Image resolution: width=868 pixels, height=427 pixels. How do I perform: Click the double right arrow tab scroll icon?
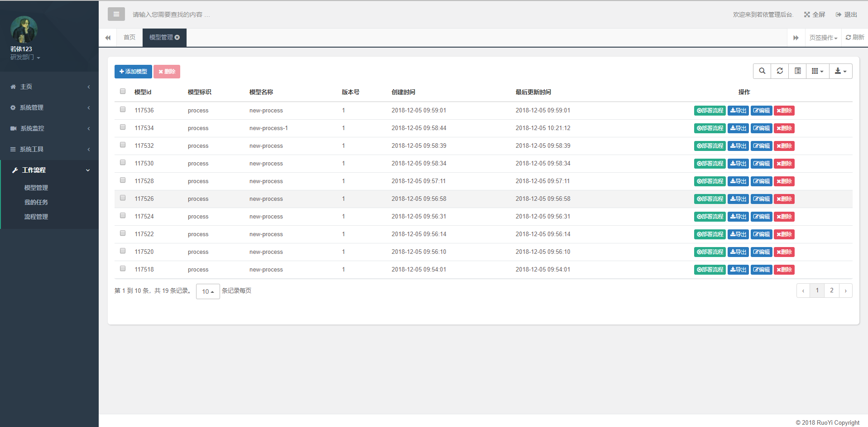796,38
